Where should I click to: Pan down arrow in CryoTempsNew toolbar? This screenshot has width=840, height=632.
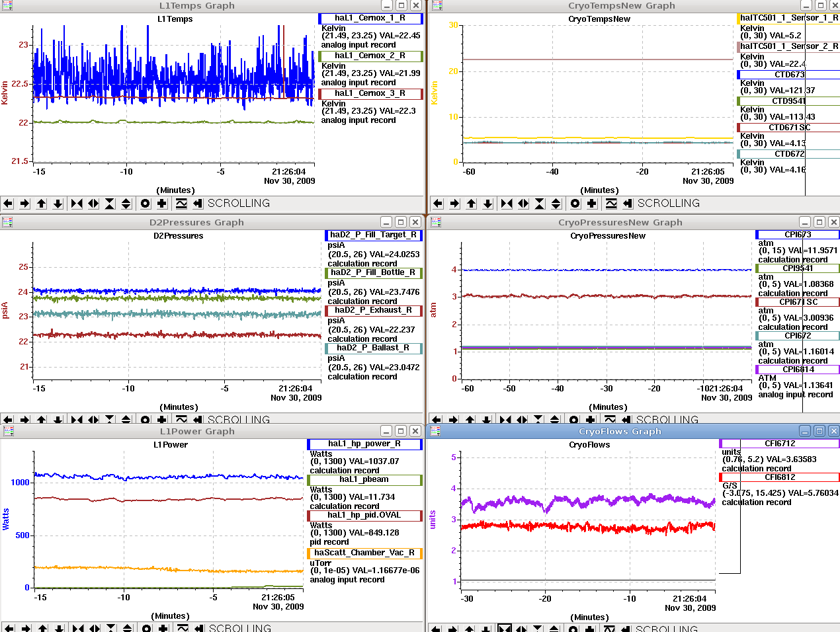487,204
